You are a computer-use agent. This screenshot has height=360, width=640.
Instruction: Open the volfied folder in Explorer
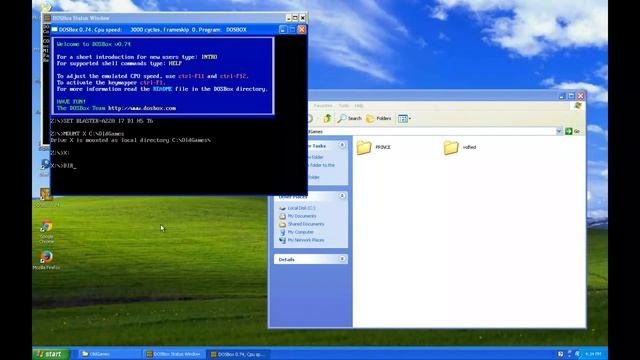point(460,147)
